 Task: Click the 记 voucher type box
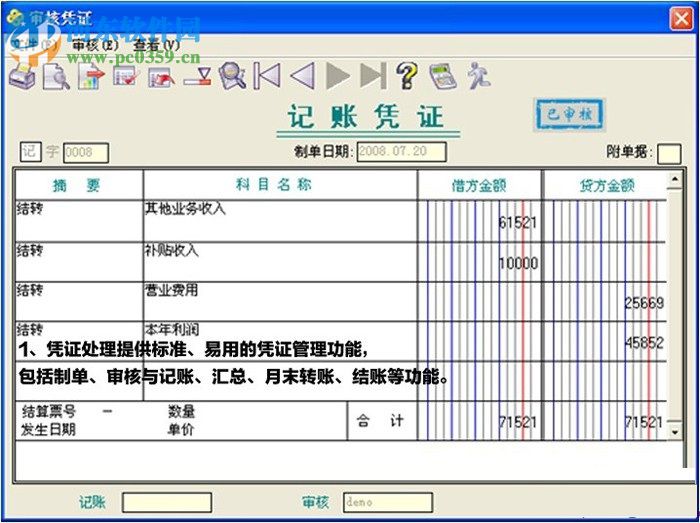tap(30, 151)
